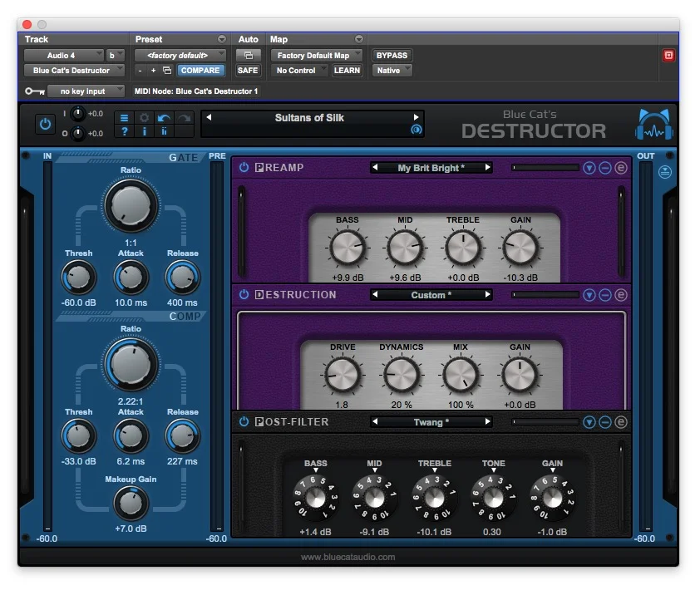Image resolution: width=700 pixels, height=590 pixels.
Task: Click the Preamp minus circle icon
Action: [605, 168]
